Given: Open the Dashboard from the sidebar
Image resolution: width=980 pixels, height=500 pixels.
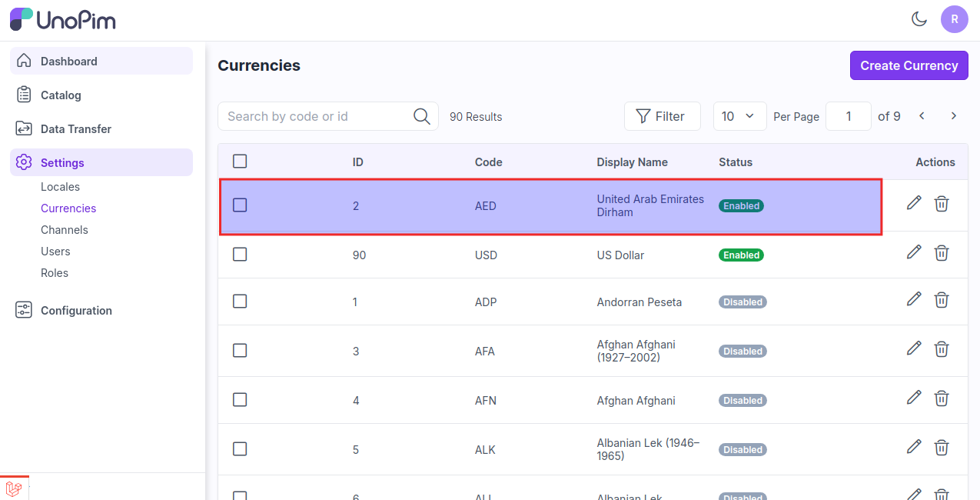Looking at the screenshot, I should click(x=69, y=61).
